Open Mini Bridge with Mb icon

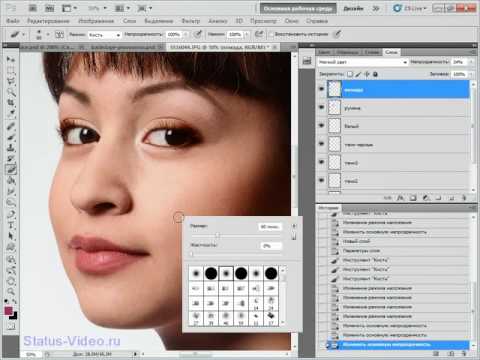(x=49, y=8)
